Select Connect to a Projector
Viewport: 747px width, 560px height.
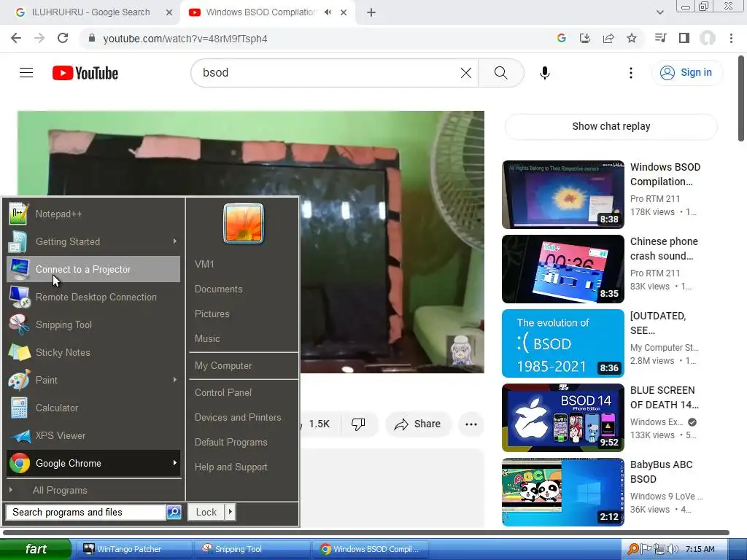click(93, 269)
